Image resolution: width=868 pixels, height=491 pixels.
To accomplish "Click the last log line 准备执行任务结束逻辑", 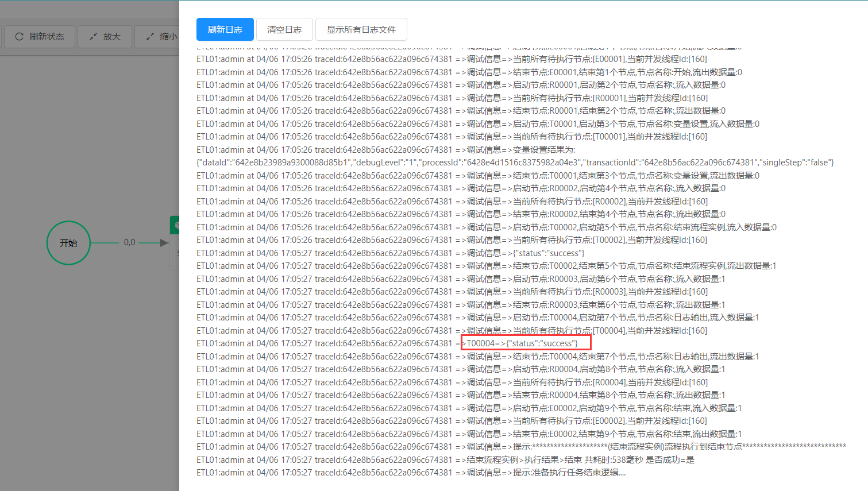I will coord(569,473).
